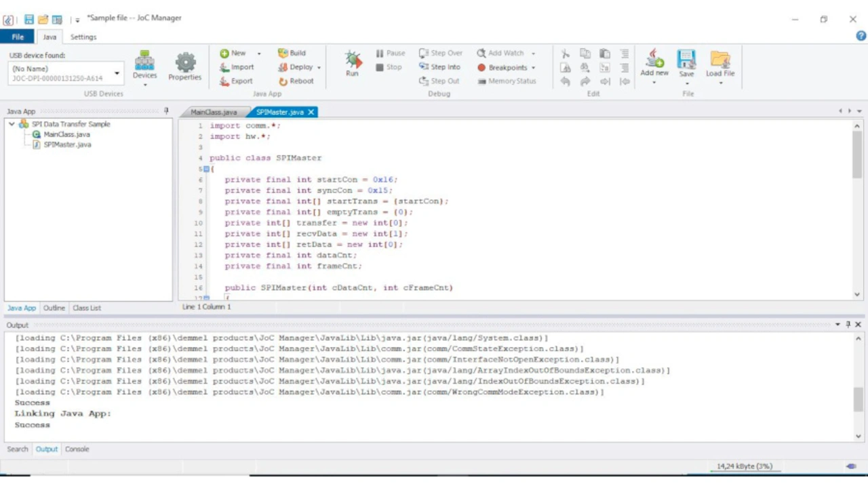Expand the Breakpoints dropdown arrow
The image size is (868, 488).
533,68
